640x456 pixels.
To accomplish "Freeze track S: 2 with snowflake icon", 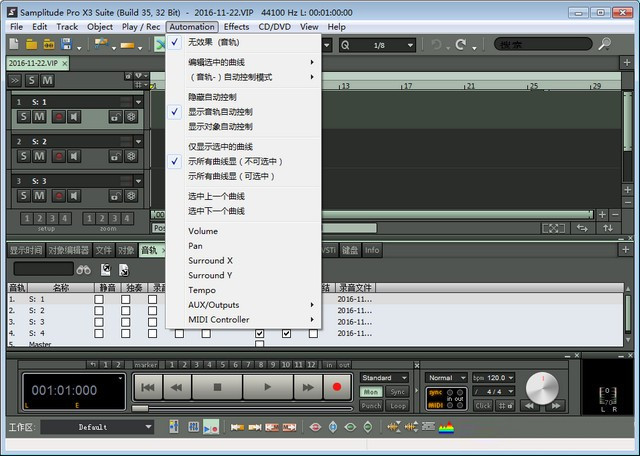I will point(131,156).
